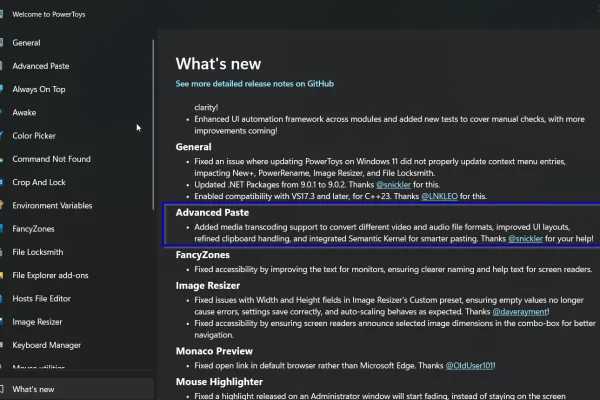
Task: Open General in the left sidebar
Action: pos(26,43)
